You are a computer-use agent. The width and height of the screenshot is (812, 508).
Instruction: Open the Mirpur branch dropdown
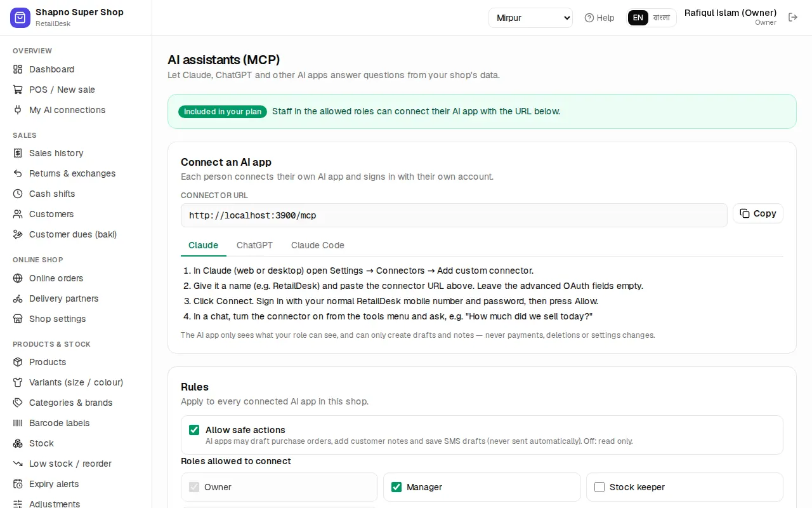pyautogui.click(x=530, y=18)
